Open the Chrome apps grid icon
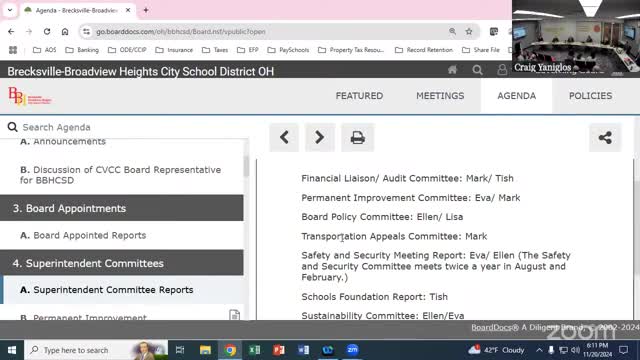Viewport: 640px width, 360px height. click(13, 50)
